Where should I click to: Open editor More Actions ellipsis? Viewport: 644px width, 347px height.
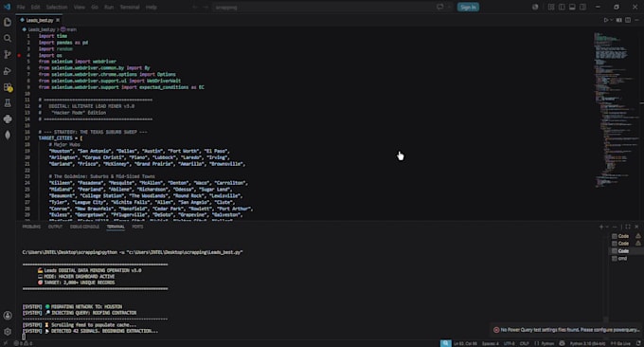[x=637, y=20]
